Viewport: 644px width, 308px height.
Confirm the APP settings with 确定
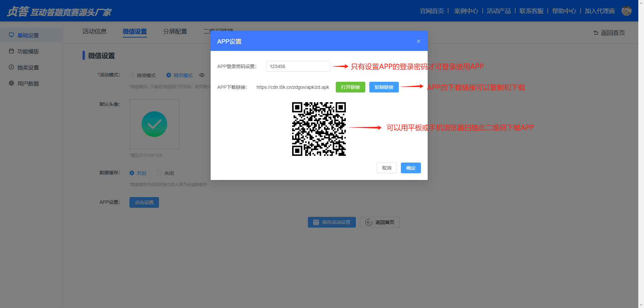click(x=411, y=168)
